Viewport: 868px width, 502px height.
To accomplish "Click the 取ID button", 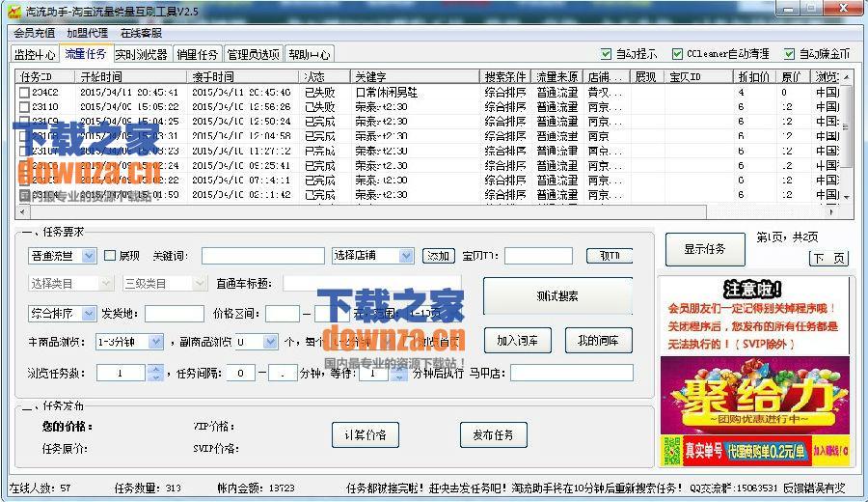I will point(610,256).
